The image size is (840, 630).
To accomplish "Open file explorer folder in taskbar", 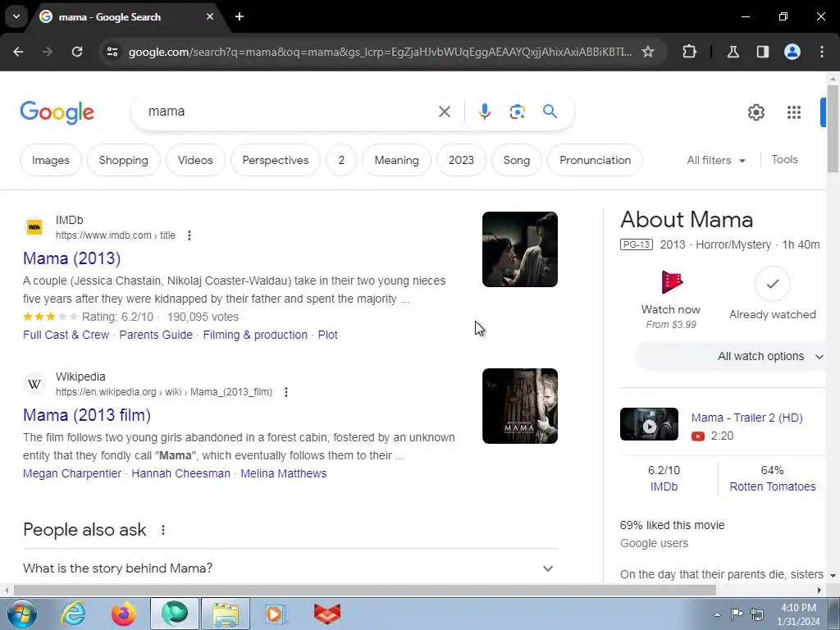I will 225,614.
